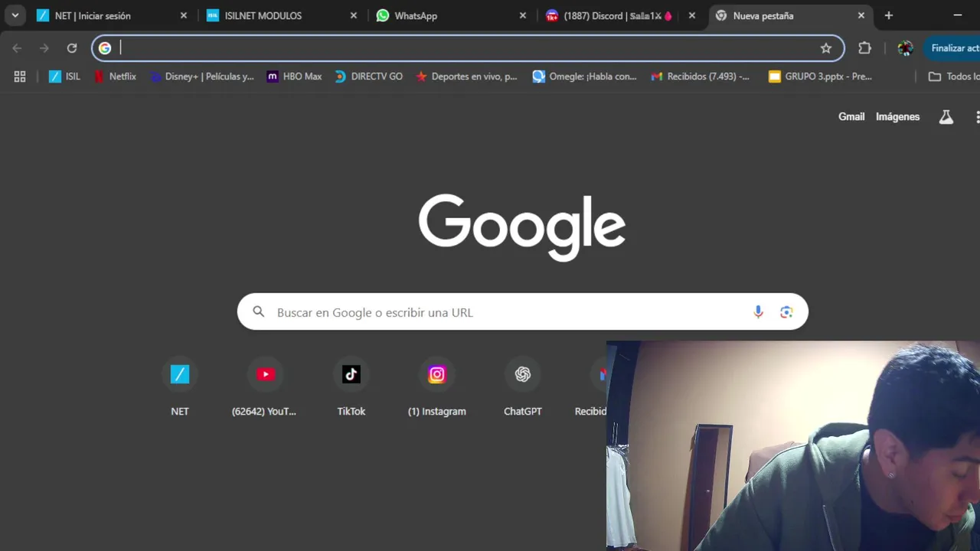
Task: Open the HBO Max bookmark
Action: (x=294, y=77)
